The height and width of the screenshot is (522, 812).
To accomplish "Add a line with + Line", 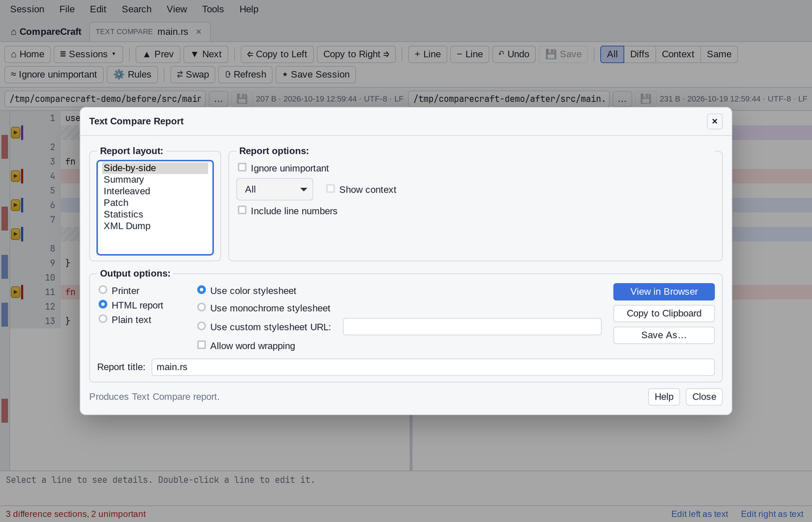I will click(427, 54).
